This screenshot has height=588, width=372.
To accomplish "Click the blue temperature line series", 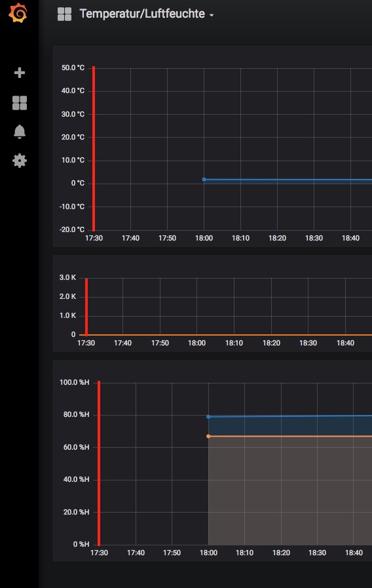I will click(288, 180).
